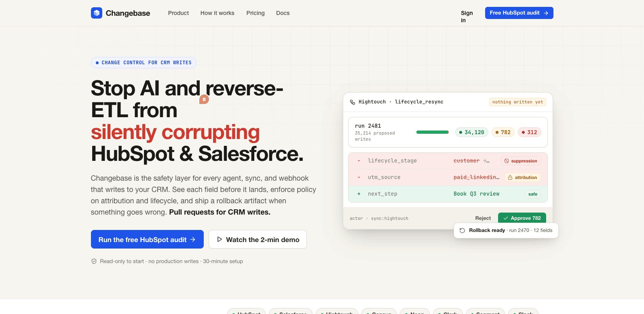Click the Changebase brand name

point(128,13)
